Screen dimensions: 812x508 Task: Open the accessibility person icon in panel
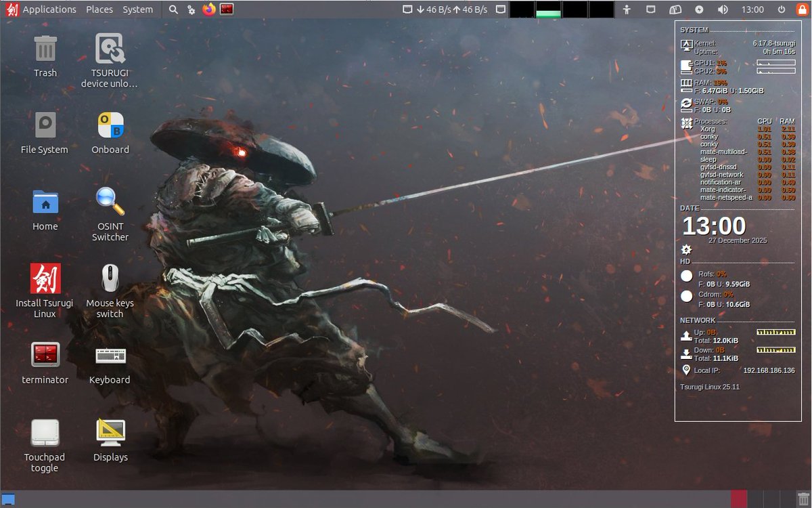[627, 9]
